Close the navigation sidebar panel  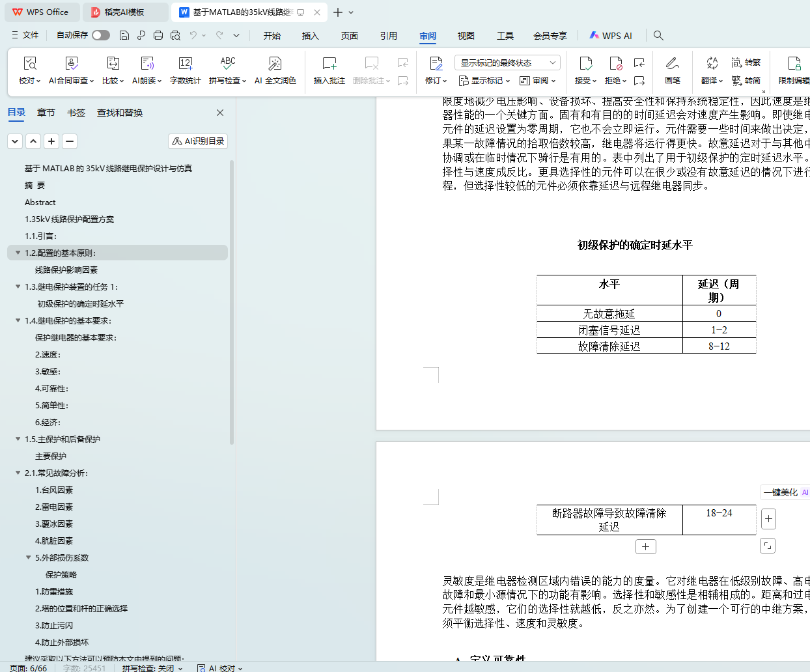click(220, 113)
